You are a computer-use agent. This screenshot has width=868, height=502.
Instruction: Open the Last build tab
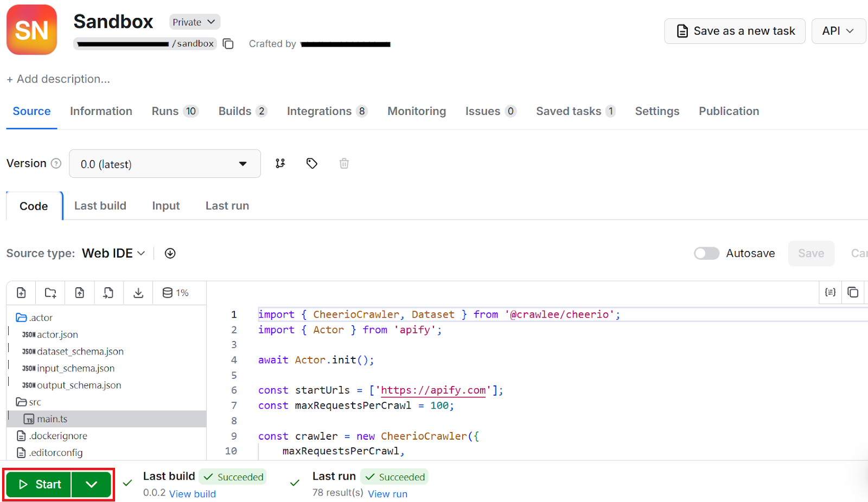100,206
